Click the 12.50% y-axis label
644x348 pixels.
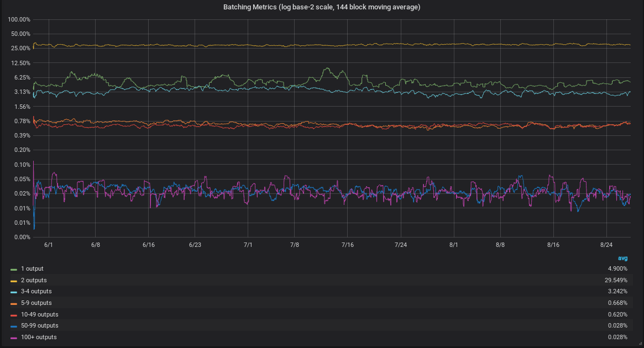20,63
